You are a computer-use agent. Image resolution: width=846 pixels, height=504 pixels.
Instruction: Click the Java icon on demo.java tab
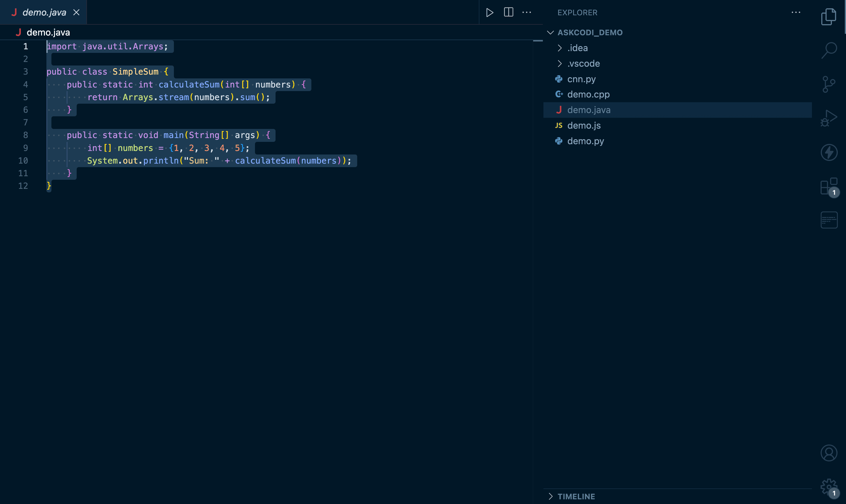pyautogui.click(x=14, y=13)
